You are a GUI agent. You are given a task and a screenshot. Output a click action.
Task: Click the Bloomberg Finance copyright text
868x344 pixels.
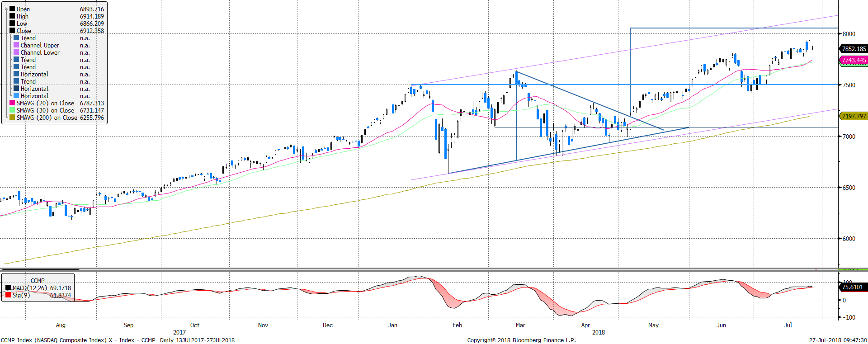(521, 340)
